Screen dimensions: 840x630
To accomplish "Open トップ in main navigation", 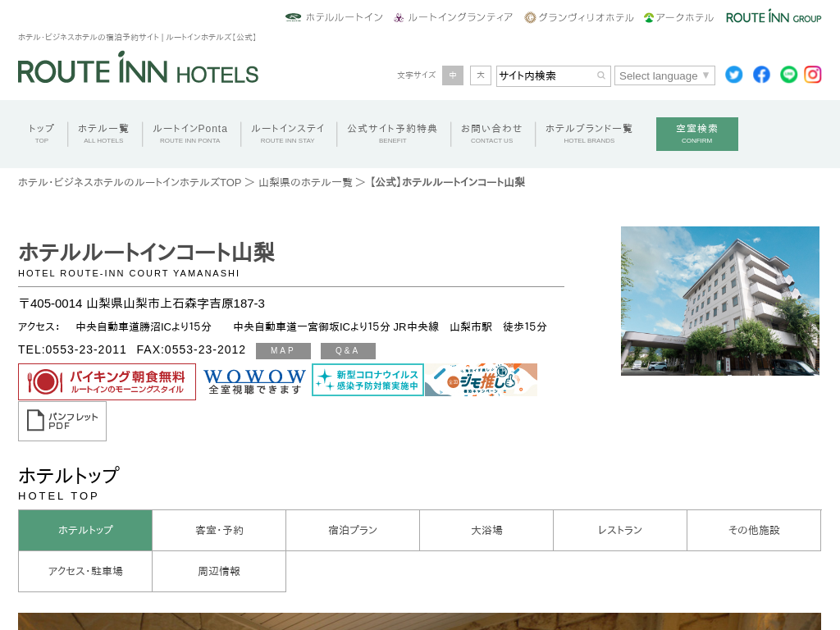I will [x=41, y=134].
